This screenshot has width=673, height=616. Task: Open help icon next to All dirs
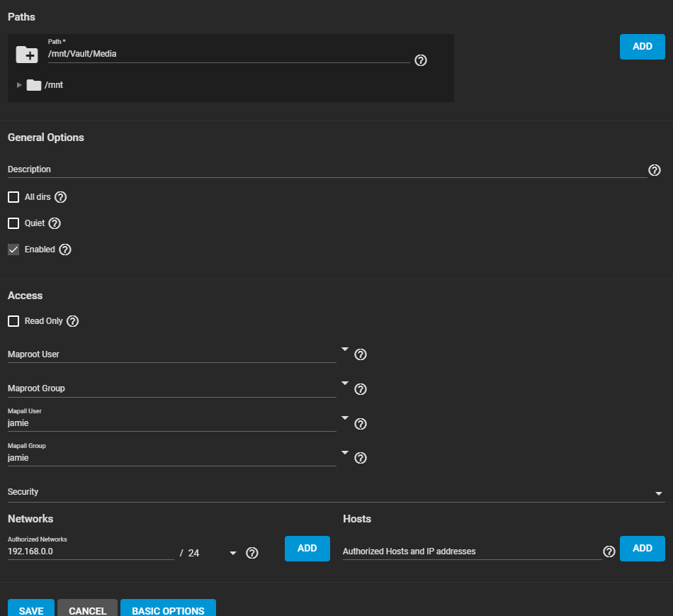[x=60, y=197]
